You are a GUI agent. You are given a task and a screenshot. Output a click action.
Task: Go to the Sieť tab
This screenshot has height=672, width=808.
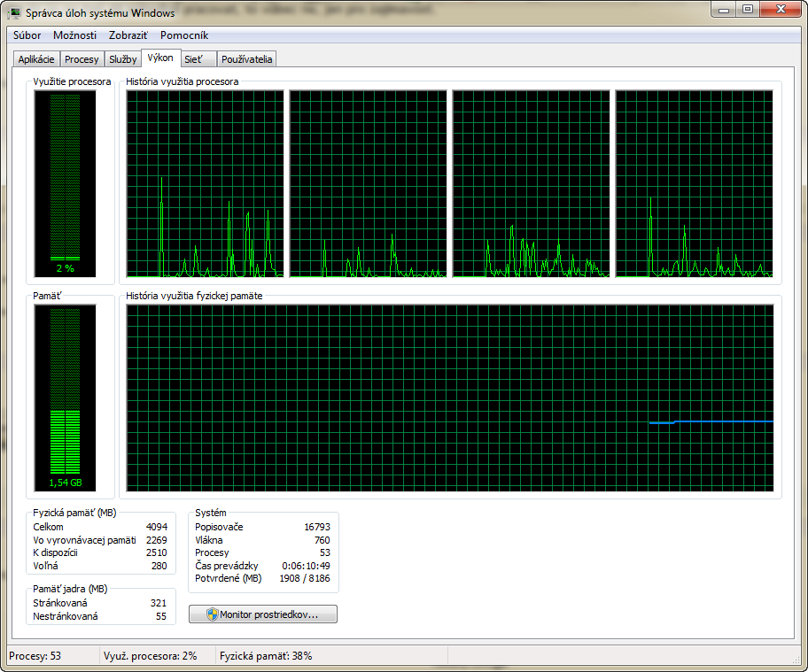click(198, 59)
